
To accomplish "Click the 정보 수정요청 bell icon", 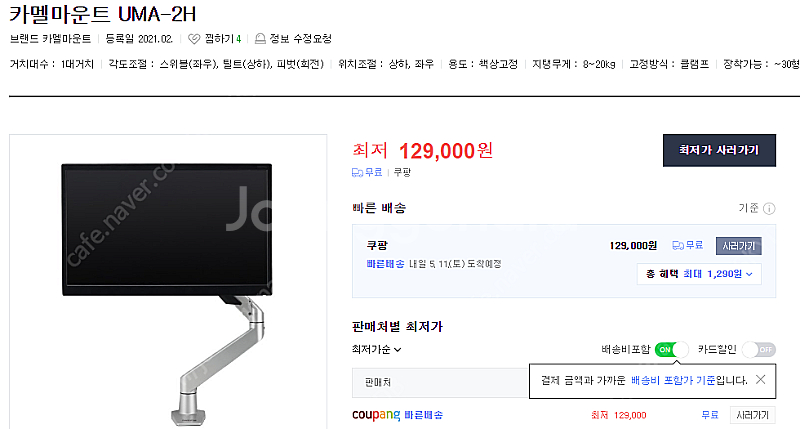I will (260, 39).
